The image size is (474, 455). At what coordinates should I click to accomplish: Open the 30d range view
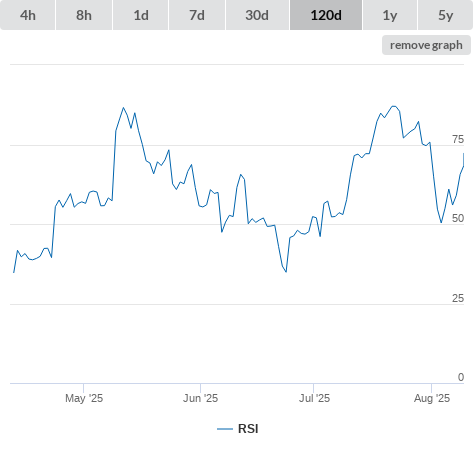(x=257, y=15)
